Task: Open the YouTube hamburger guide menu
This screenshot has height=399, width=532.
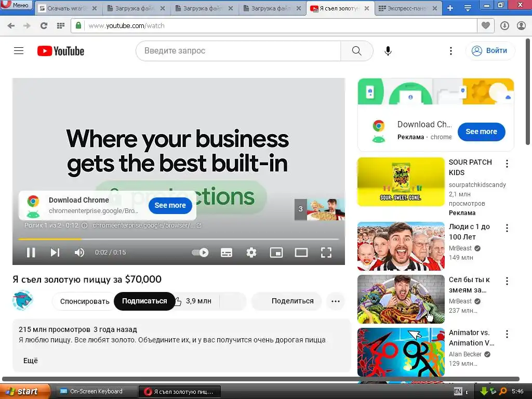Action: [x=19, y=51]
